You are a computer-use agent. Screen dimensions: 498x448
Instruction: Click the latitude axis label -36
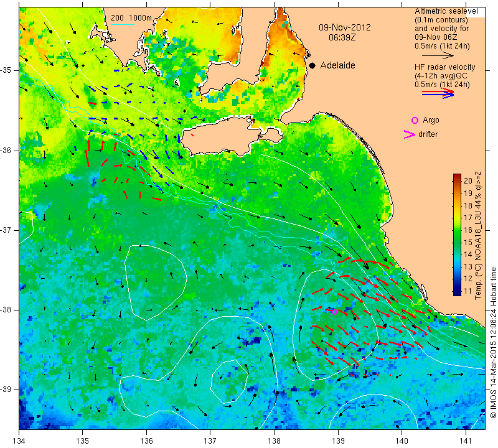[x=6, y=150]
